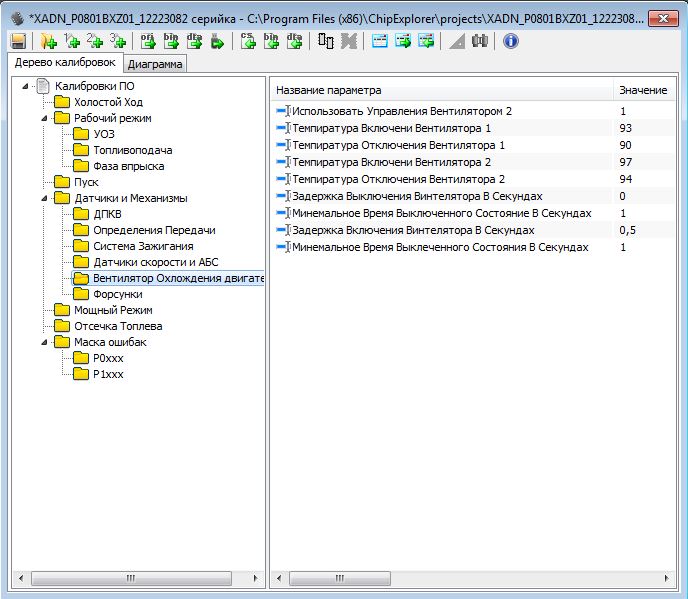Collapse the Маска ошибак tree node

pyautogui.click(x=46, y=342)
